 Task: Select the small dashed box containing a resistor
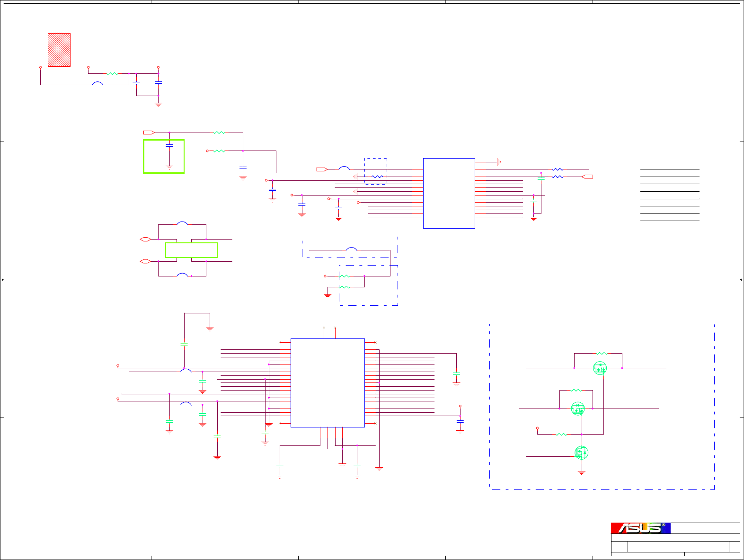pyautogui.click(x=376, y=171)
